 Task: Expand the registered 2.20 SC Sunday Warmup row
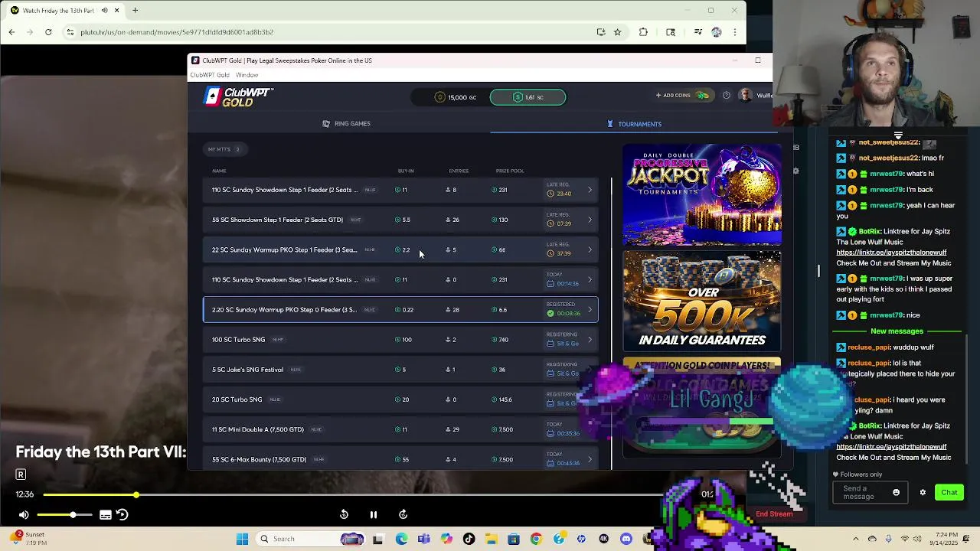click(590, 310)
